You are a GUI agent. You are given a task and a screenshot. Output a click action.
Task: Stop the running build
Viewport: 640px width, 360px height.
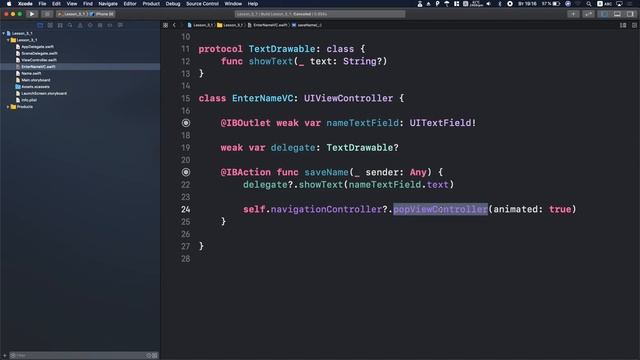pyautogui.click(x=47, y=14)
